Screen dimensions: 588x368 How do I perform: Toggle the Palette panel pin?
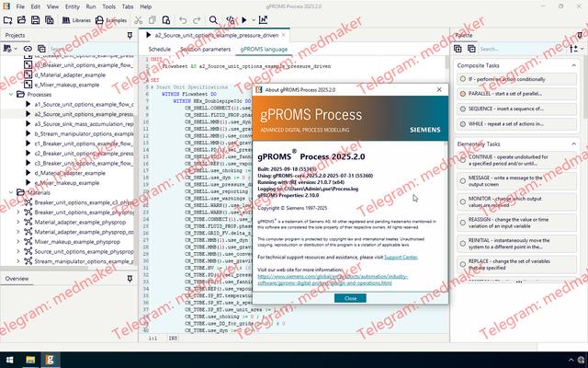pos(580,35)
